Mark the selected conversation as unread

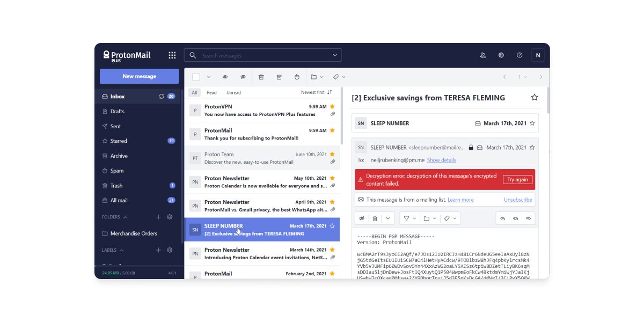pyautogui.click(x=243, y=77)
